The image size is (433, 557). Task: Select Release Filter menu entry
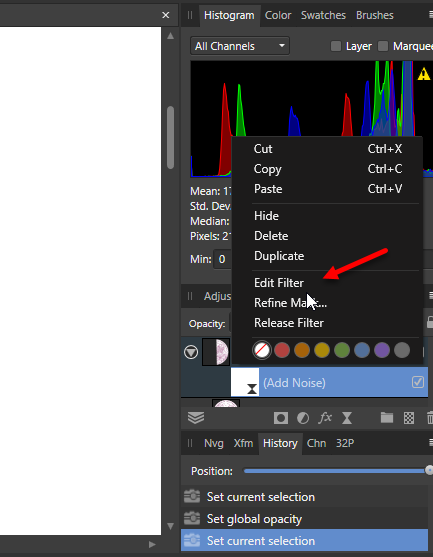(289, 323)
